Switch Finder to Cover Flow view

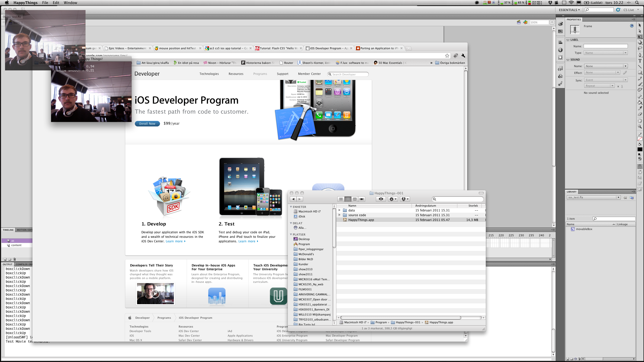[362, 199]
